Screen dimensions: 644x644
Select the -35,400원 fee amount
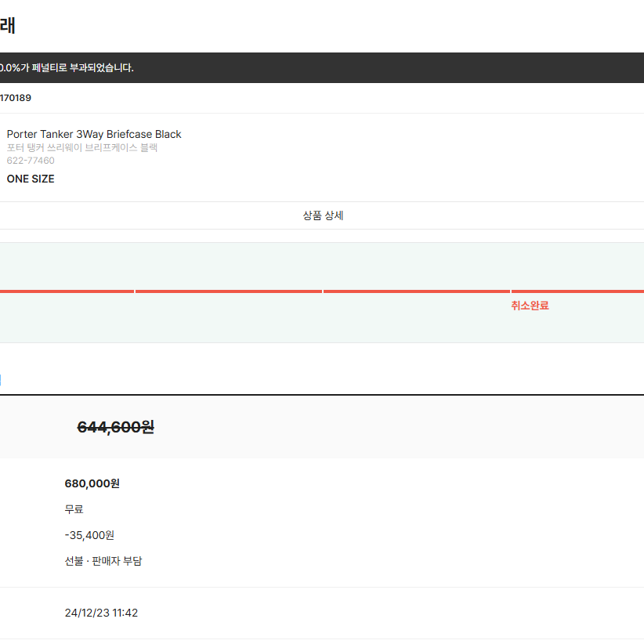click(x=89, y=535)
